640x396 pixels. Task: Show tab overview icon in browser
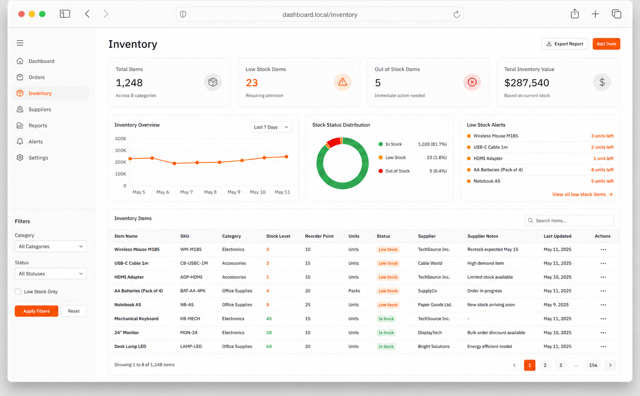tap(616, 14)
